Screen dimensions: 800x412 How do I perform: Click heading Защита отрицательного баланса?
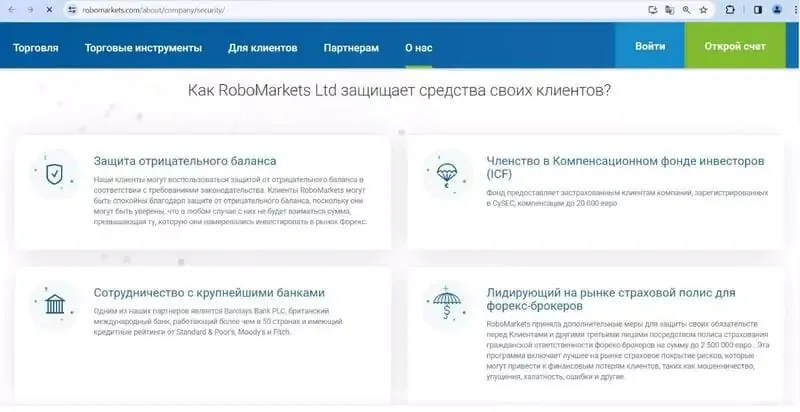[185, 161]
